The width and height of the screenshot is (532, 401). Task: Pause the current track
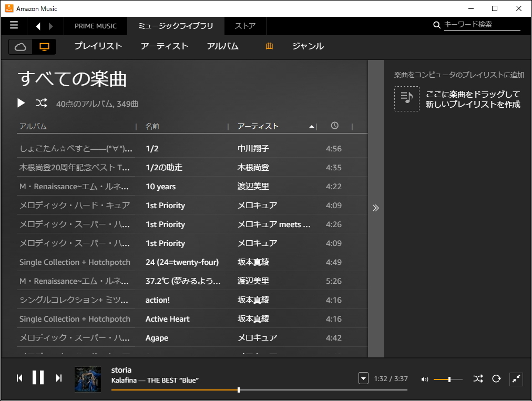38,377
